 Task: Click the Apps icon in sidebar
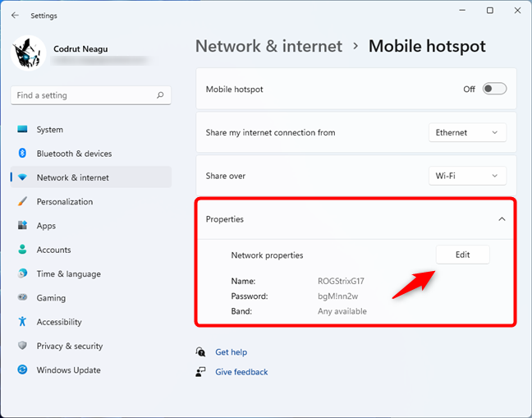(22, 225)
